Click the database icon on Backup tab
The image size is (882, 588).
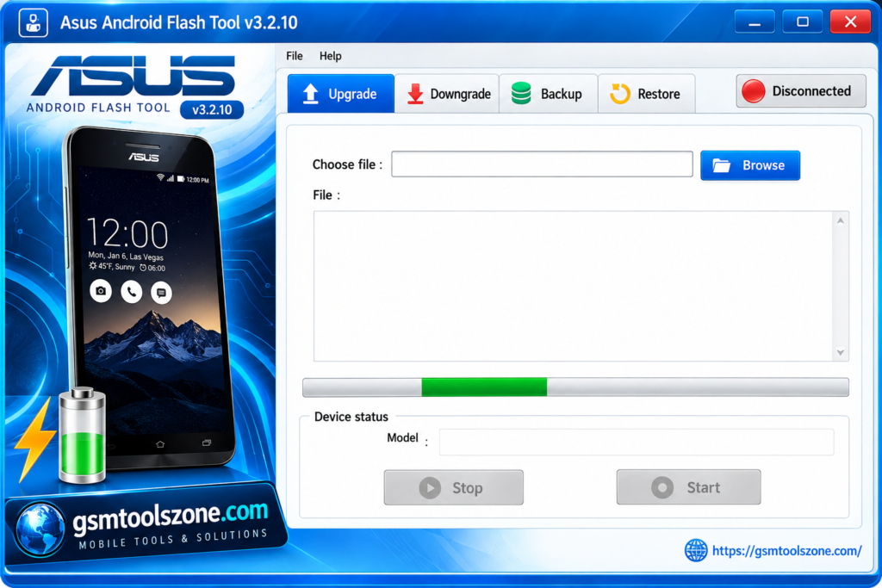click(x=521, y=93)
